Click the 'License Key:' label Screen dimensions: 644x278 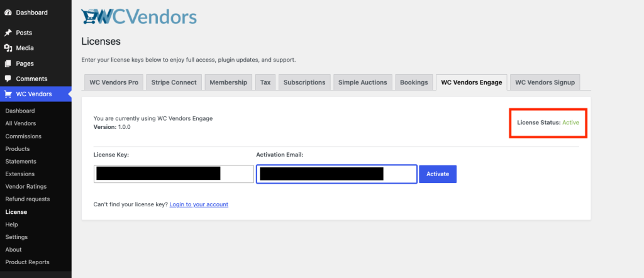click(111, 155)
